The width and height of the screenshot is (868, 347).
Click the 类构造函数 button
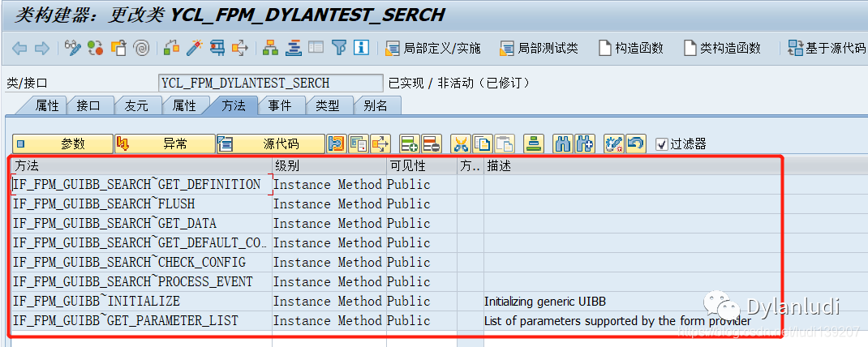pos(723,48)
